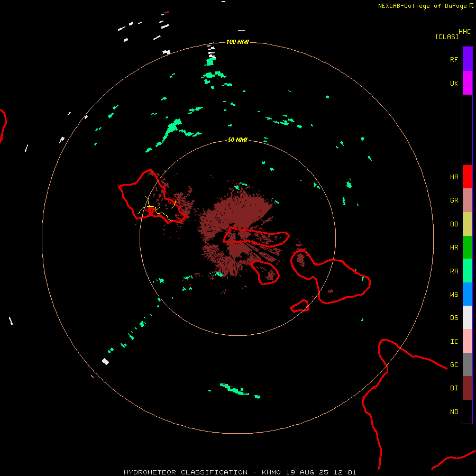The width and height of the screenshot is (476, 476).
Task: Select the BI brown legend swatch
Action: point(467,388)
